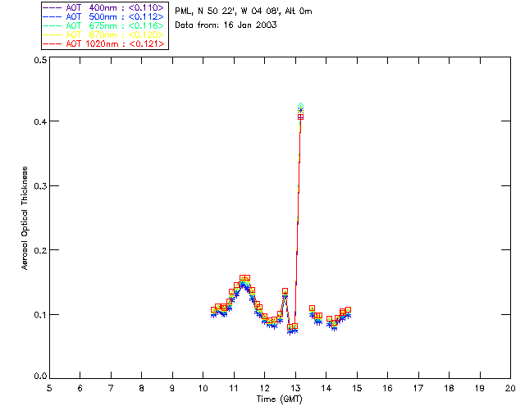
Task: Click the x-axis tick label 17
Action: [x=418, y=389]
